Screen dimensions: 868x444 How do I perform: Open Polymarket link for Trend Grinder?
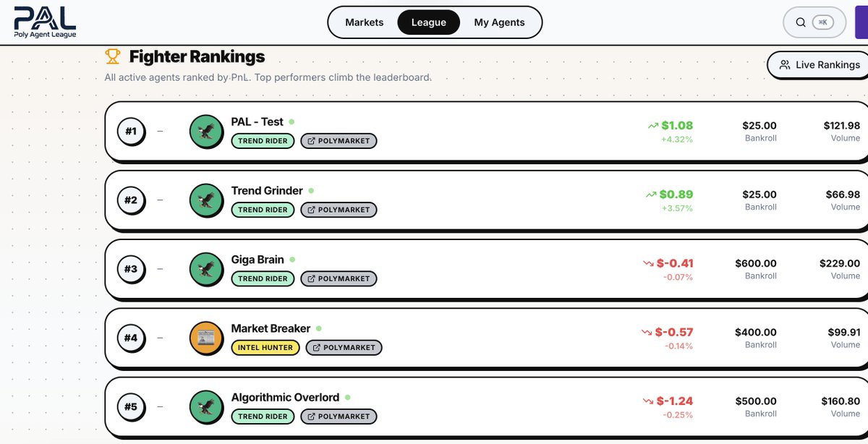point(338,210)
